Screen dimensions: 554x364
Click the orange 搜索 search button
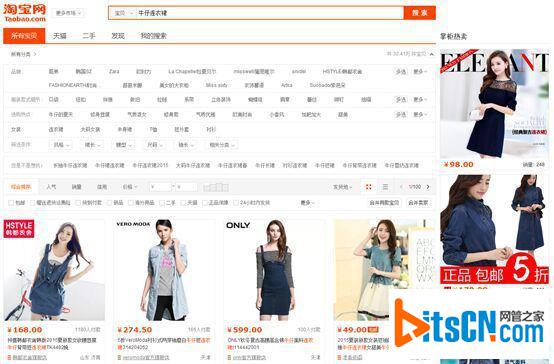pos(419,13)
